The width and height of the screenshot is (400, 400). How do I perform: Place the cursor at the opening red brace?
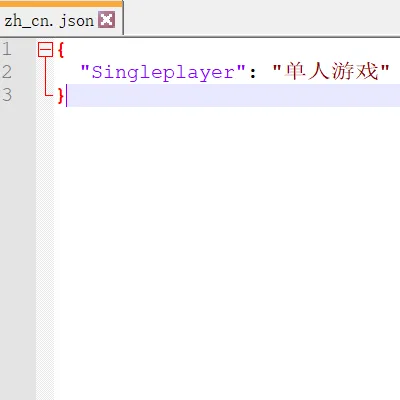(60, 50)
